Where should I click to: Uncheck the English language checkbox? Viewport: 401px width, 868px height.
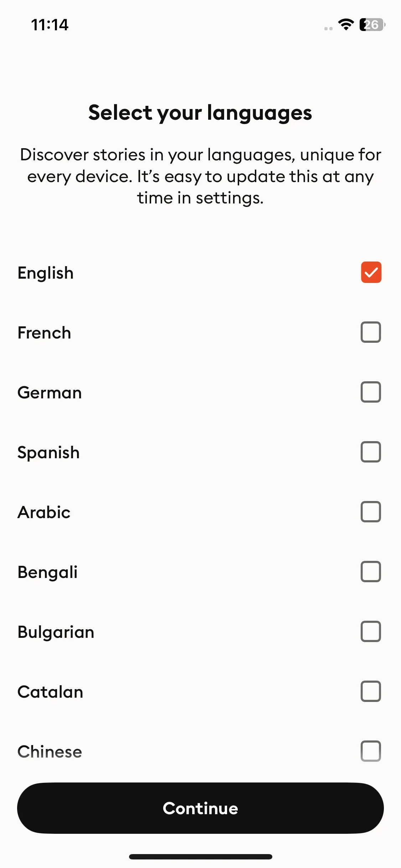(x=371, y=273)
